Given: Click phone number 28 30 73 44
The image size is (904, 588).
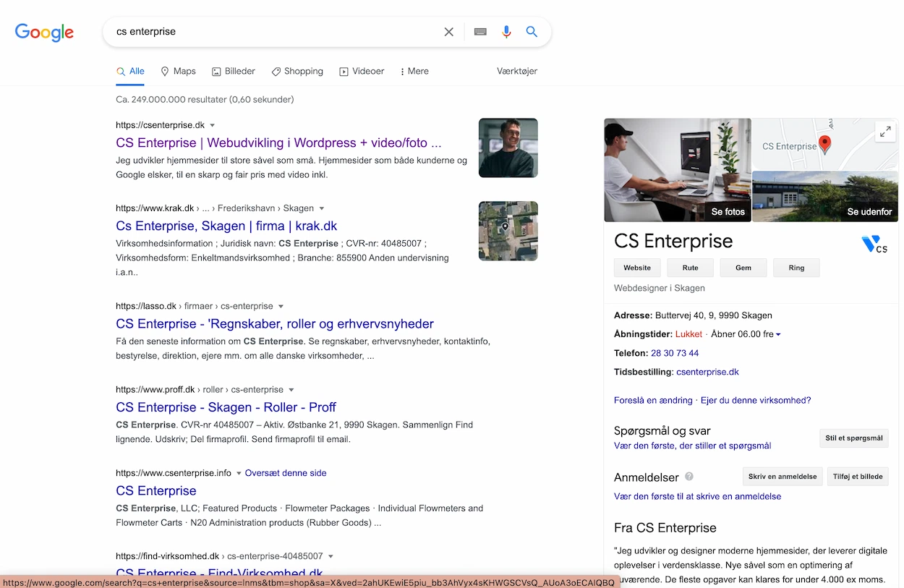Looking at the screenshot, I should (675, 353).
